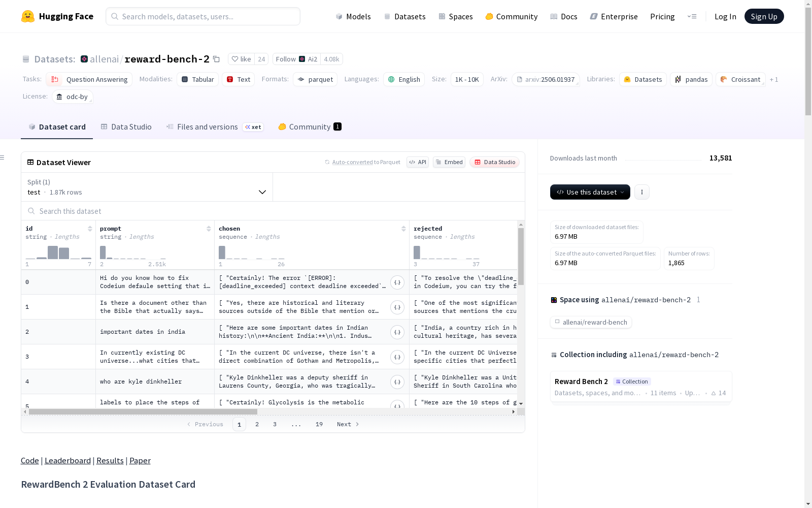Viewport: 812px width, 508px height.
Task: Go to Datasets in the top navigation
Action: pyautogui.click(x=404, y=16)
